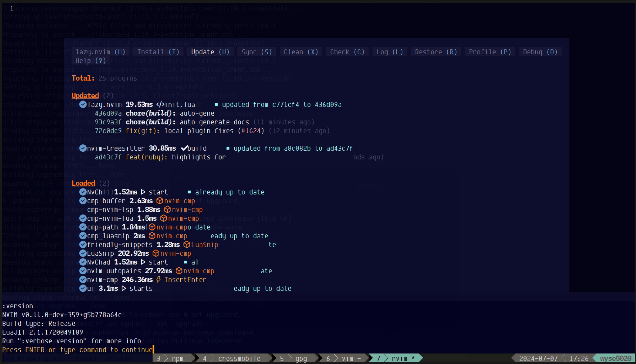Switch to tmux window 3 npm
Screen dimensions: 636x364
[x=173, y=358]
